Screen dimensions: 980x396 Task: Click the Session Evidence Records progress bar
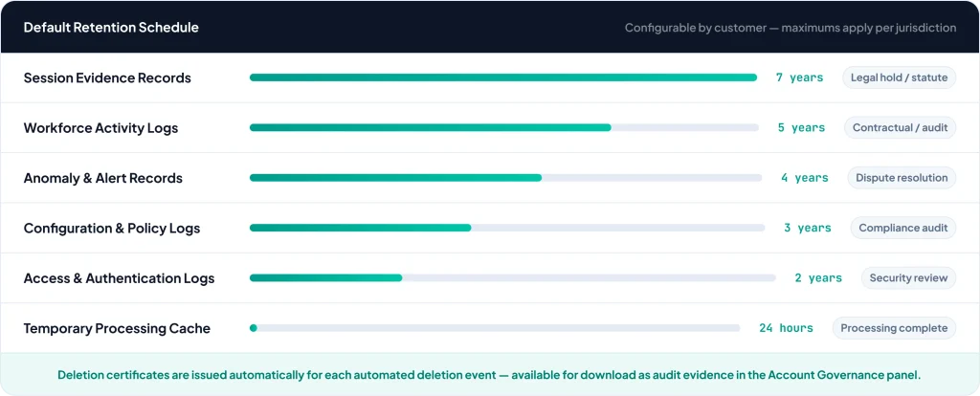pyautogui.click(x=502, y=77)
